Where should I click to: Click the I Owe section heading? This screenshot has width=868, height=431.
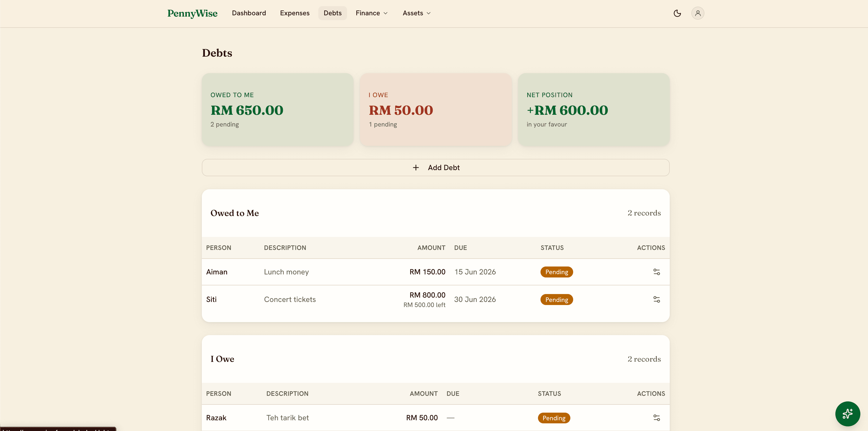[x=222, y=359]
